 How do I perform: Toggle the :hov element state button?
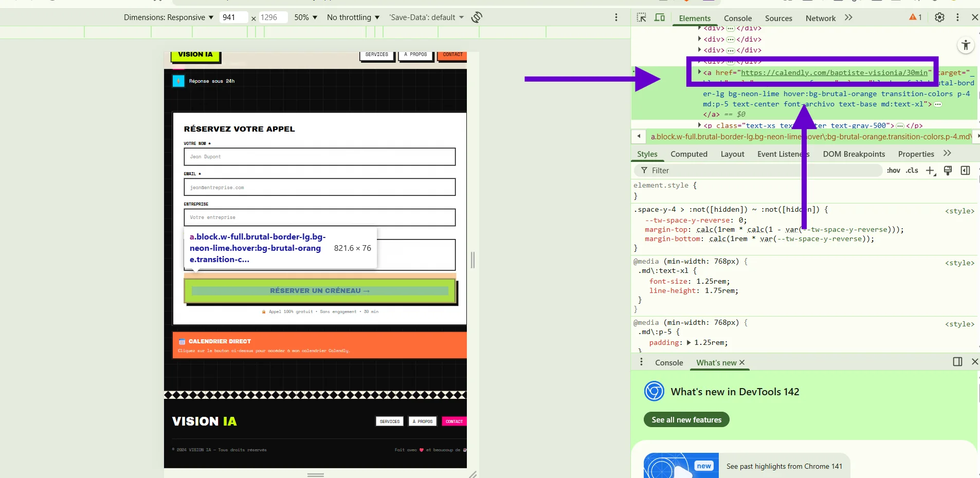(x=894, y=171)
